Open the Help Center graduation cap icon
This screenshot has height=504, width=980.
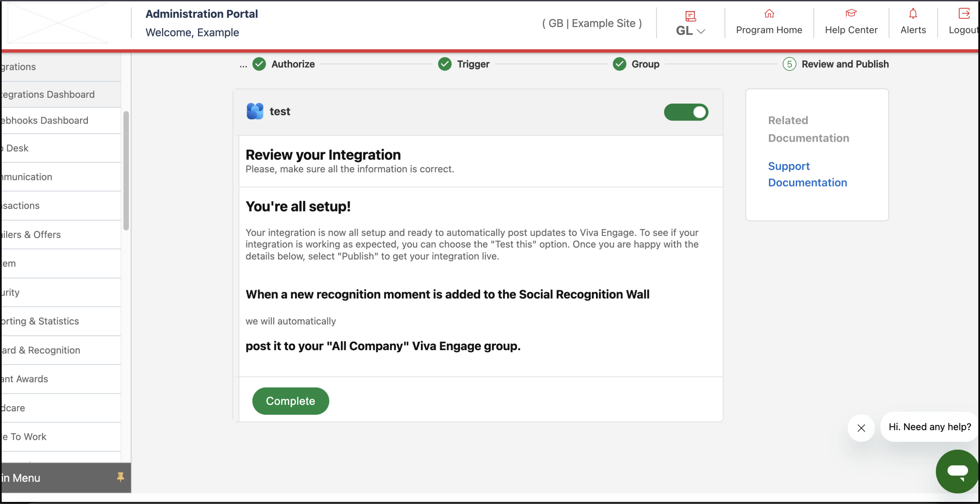(x=851, y=14)
